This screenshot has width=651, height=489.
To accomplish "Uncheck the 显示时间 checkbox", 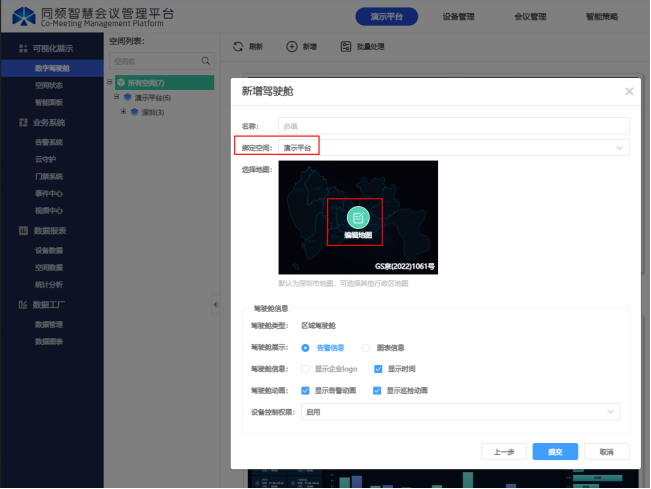I will point(378,369).
